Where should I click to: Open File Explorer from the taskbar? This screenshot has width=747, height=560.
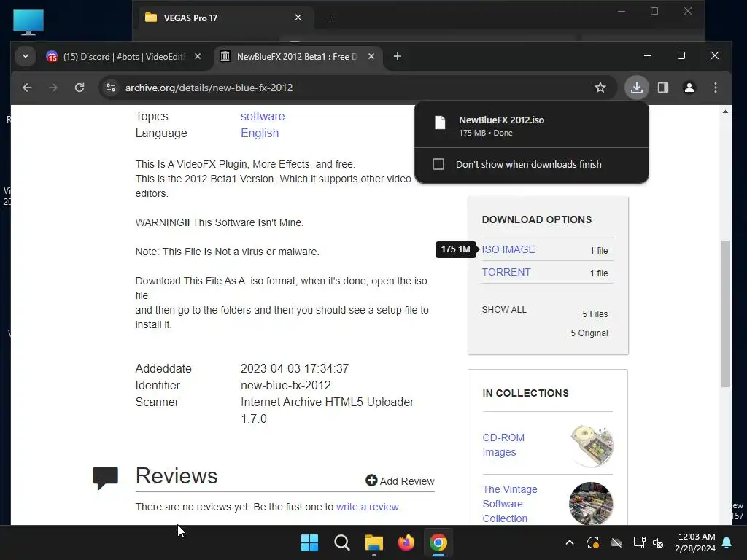click(x=374, y=542)
